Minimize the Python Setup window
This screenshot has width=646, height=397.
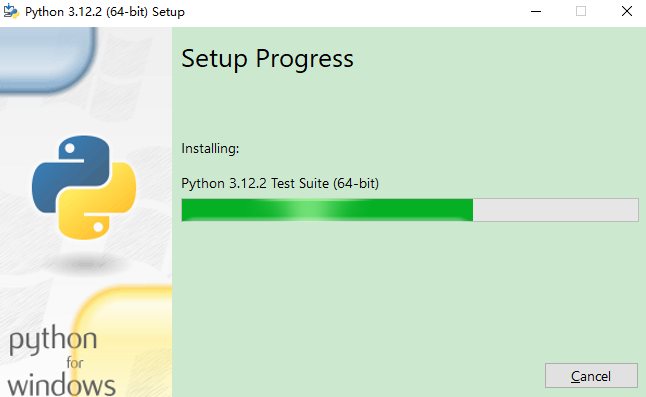(x=536, y=12)
